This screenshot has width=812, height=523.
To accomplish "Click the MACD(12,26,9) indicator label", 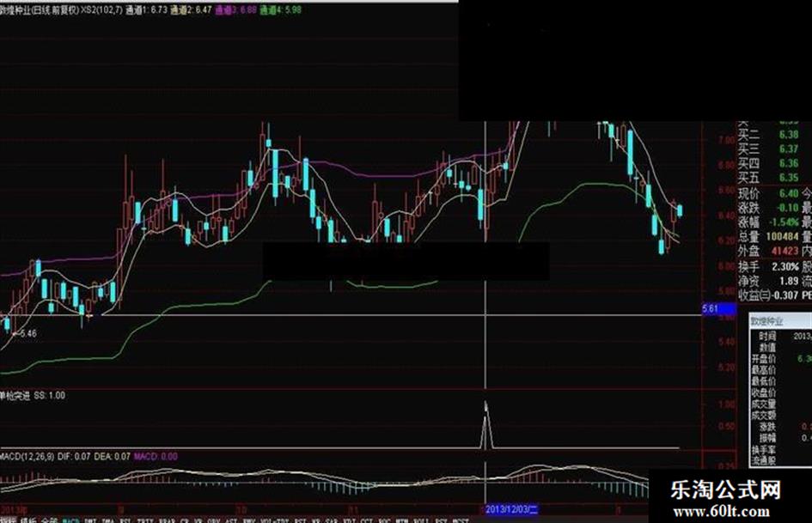I will (x=27, y=457).
